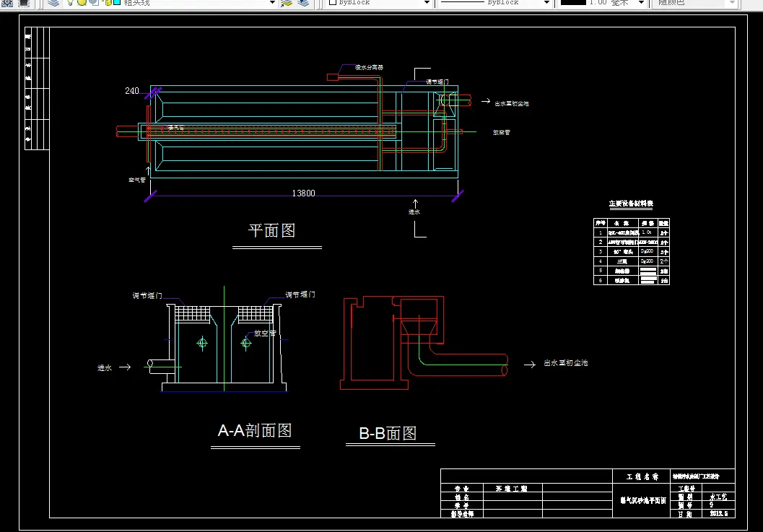Select the arrow beside the A-A 进水 label
763x532 pixels.
click(x=125, y=367)
